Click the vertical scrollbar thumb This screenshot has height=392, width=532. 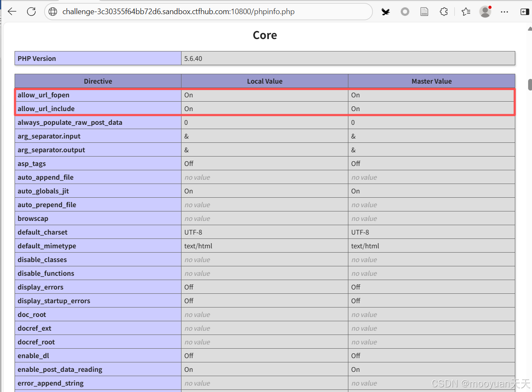coord(530,84)
